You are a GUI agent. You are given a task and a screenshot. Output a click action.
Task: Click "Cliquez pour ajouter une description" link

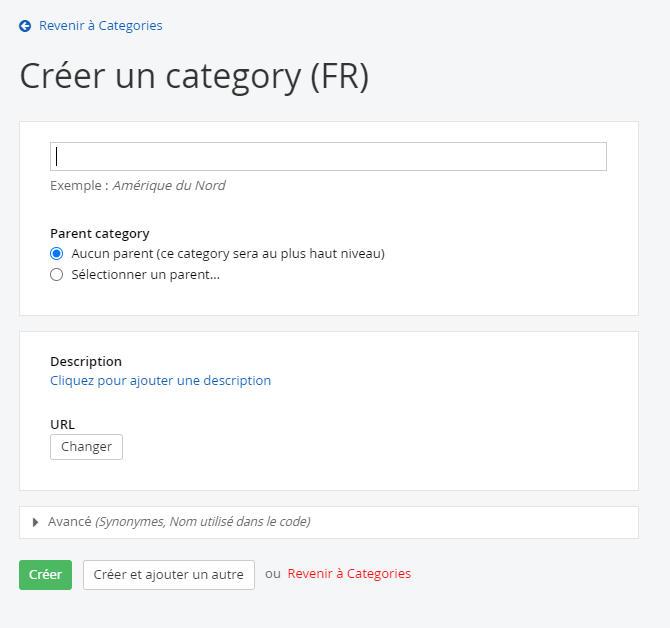coord(160,381)
